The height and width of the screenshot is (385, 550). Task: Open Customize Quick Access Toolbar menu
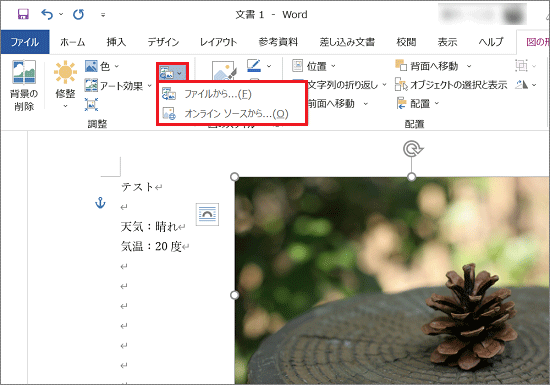coord(103,15)
